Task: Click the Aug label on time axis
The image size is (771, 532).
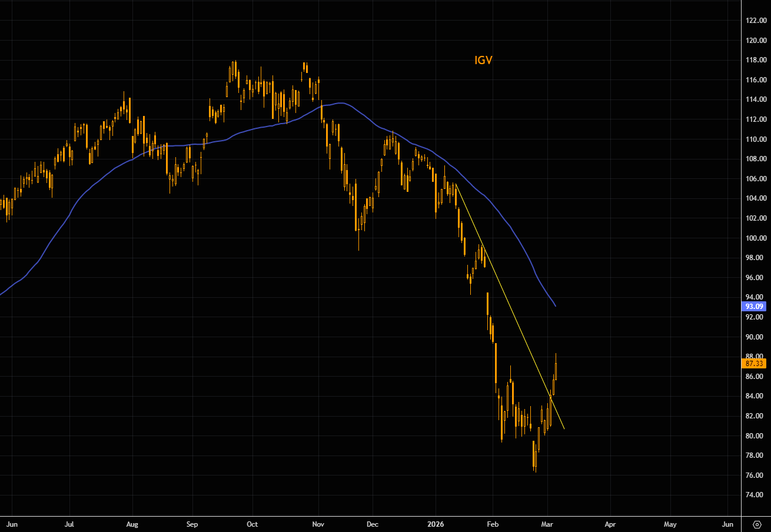Action: point(132,523)
